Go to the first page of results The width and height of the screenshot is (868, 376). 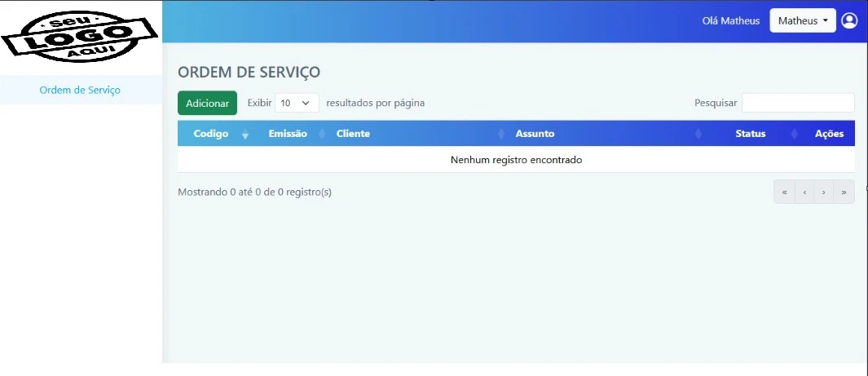[784, 192]
